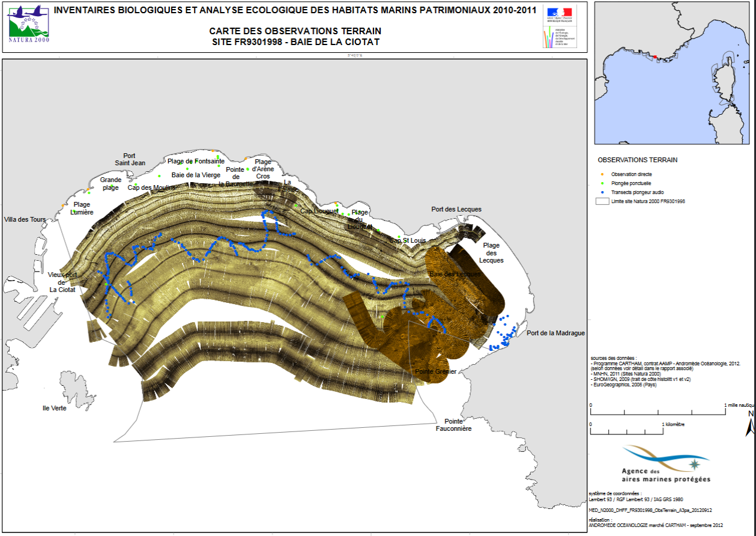Viewport: 756px width, 536px height.
Task: Click the Limite site Natura 2000 legend box
Action: [x=602, y=201]
